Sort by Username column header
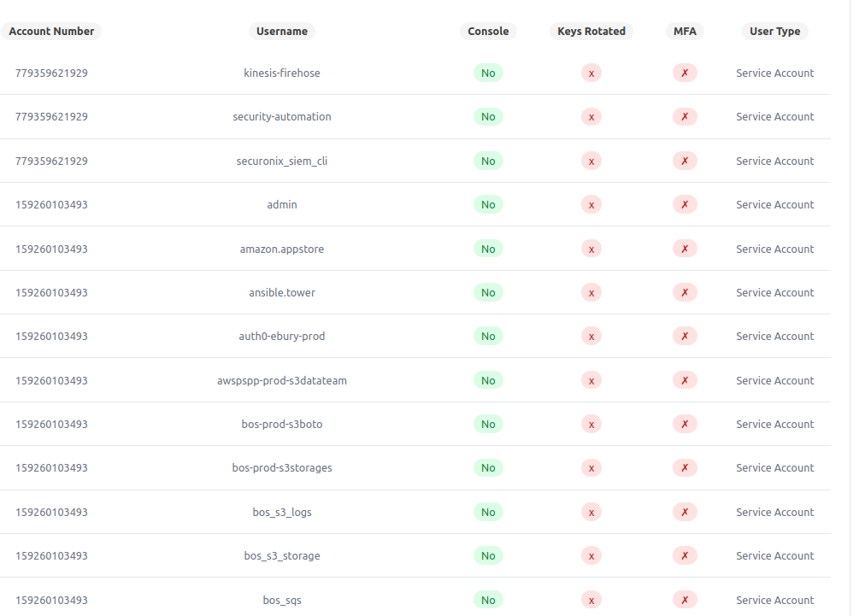 (x=282, y=32)
